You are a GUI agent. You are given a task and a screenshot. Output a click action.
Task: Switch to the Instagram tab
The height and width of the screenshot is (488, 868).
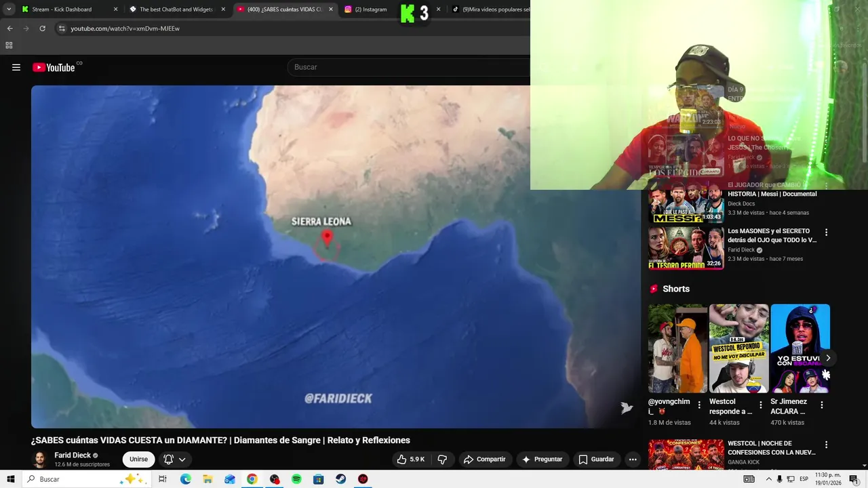(x=370, y=9)
